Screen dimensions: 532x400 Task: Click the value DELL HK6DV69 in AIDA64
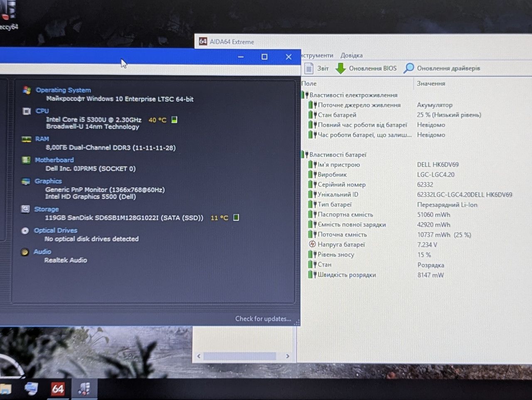click(438, 164)
